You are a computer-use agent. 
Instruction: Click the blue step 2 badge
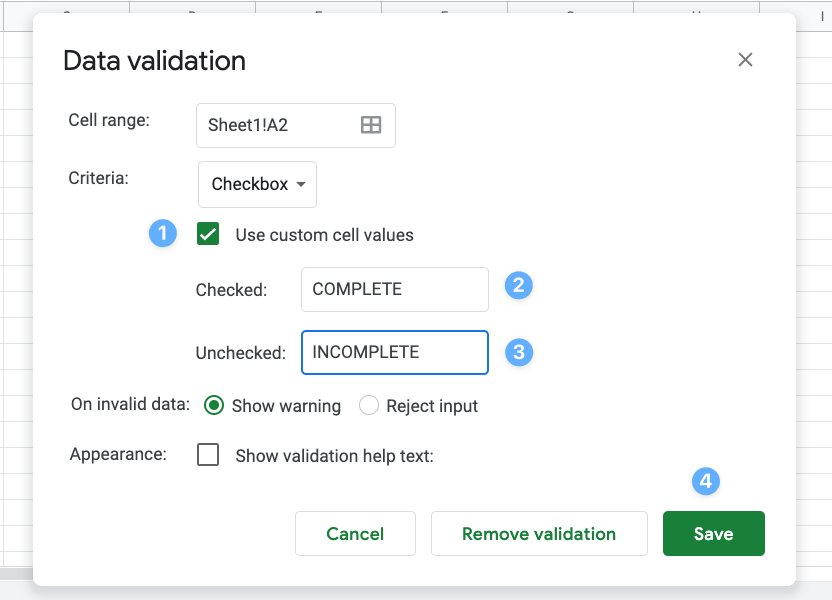[518, 286]
